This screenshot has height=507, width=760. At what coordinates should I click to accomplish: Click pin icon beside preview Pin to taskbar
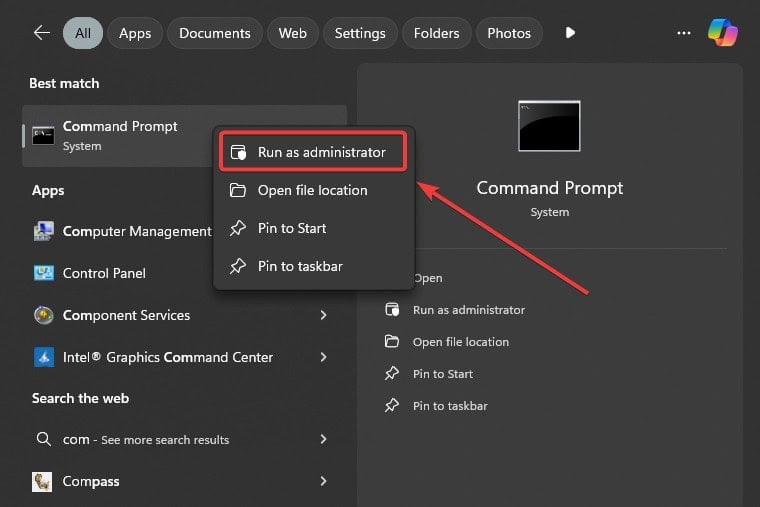(x=392, y=405)
